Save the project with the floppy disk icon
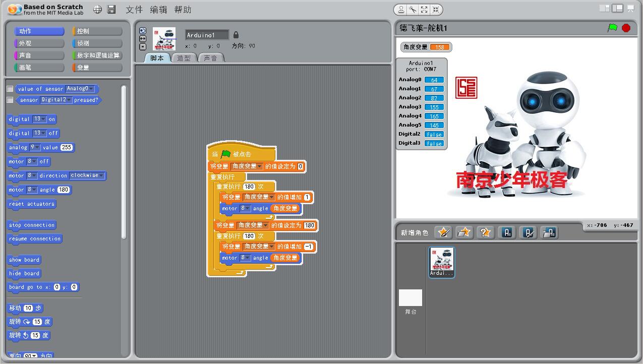 (112, 10)
